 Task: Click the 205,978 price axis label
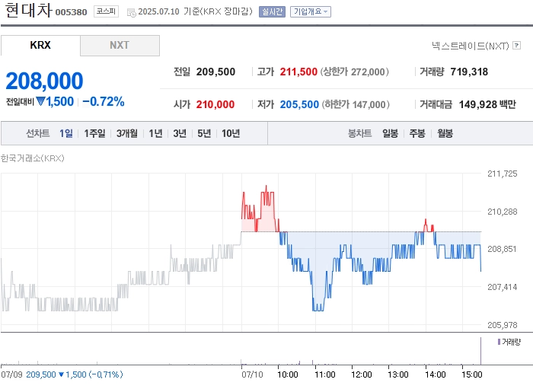tap(502, 325)
